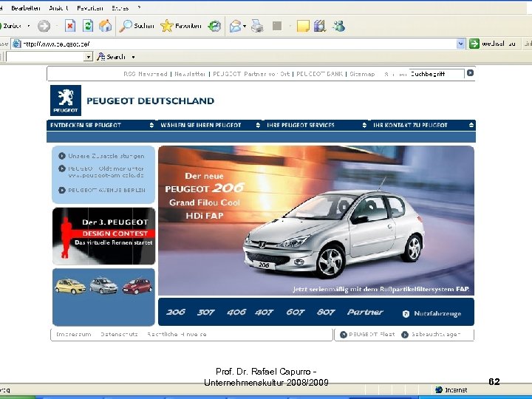This screenshot has width=532, height=399.
Task: Click the green Wechseln zu go arrow
Action: (474, 44)
